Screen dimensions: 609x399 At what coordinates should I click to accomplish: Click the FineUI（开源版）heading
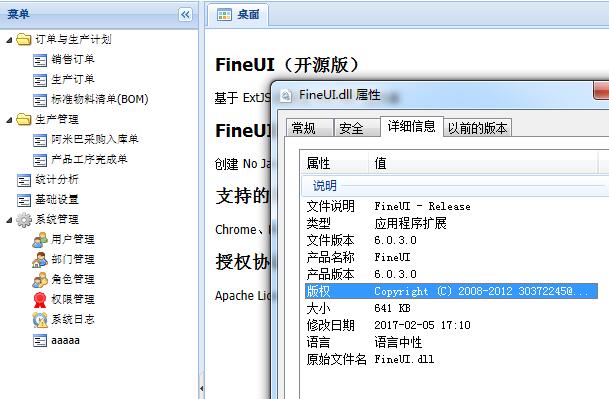288,65
